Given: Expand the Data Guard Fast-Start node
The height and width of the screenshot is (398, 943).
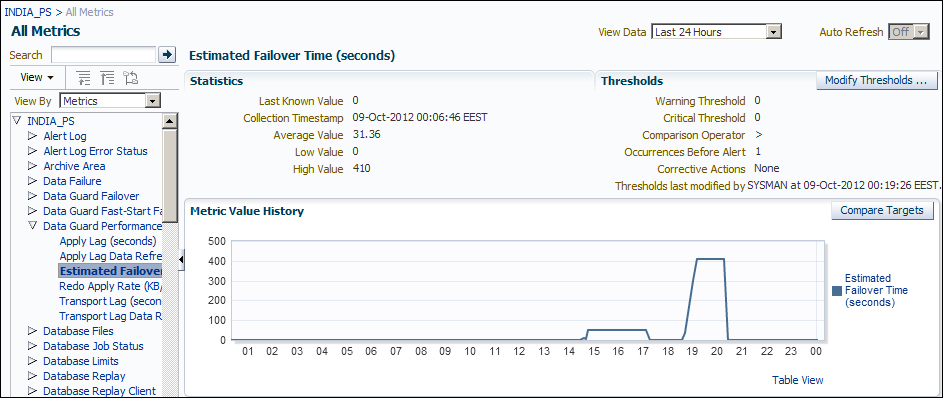Looking at the screenshot, I should (32, 211).
